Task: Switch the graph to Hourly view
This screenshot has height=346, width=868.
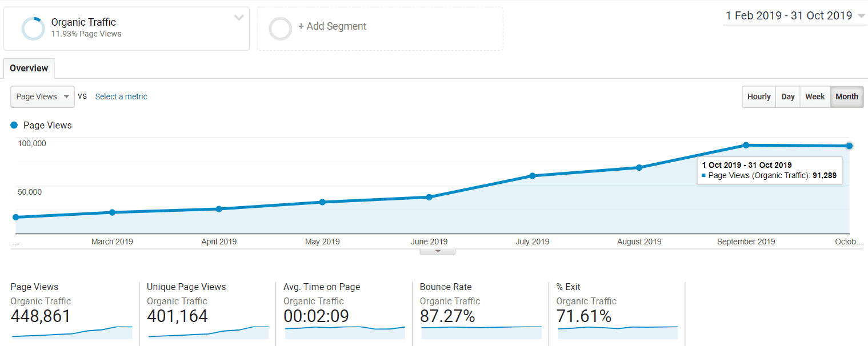Action: click(759, 96)
